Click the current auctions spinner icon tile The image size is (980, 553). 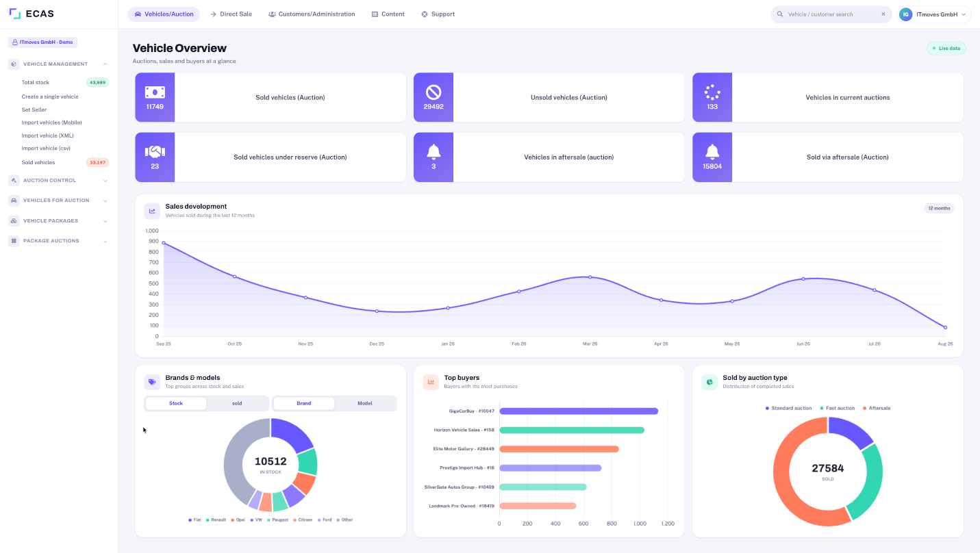tap(712, 97)
